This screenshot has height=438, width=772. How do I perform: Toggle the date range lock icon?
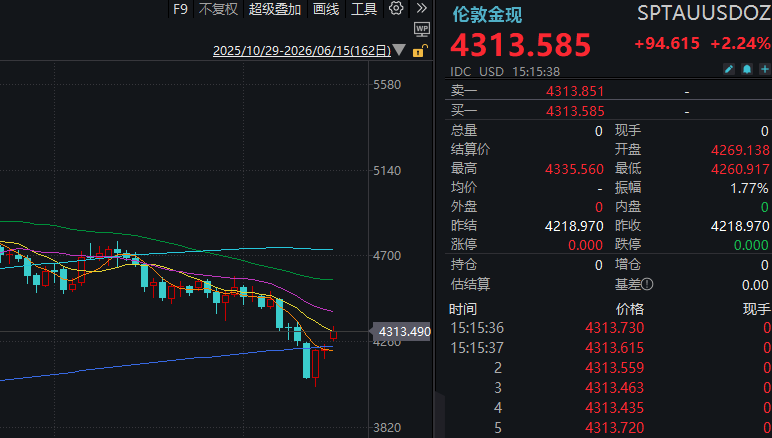pos(420,50)
